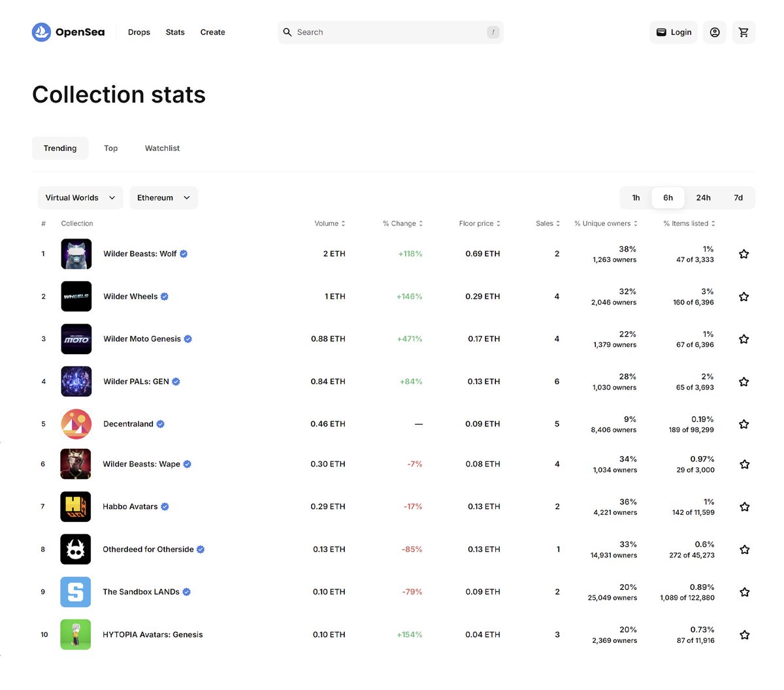Click verified badge next to Decentraland

pyautogui.click(x=161, y=424)
